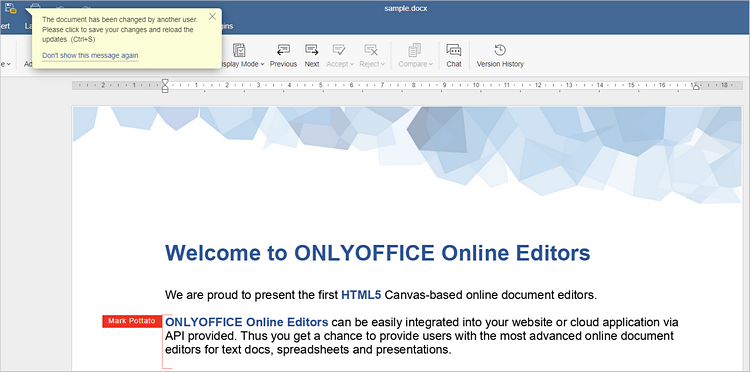Open the Chat panel

tap(453, 56)
